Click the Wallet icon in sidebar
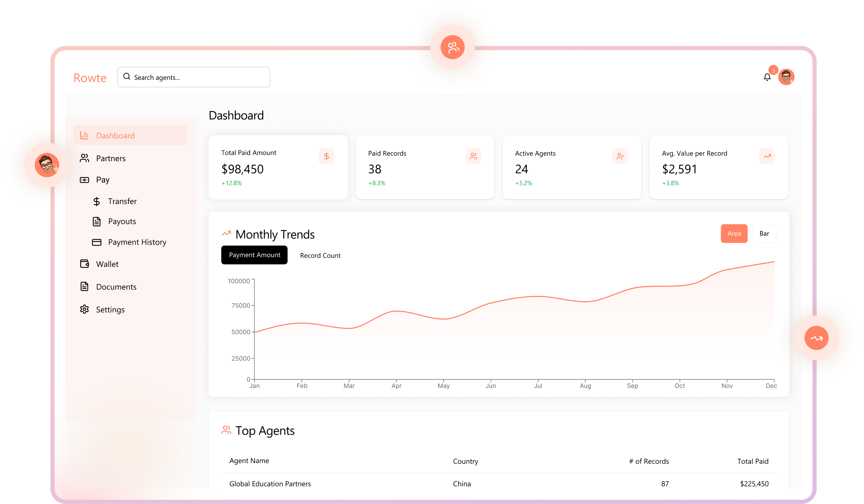This screenshot has width=864, height=504. (x=84, y=264)
